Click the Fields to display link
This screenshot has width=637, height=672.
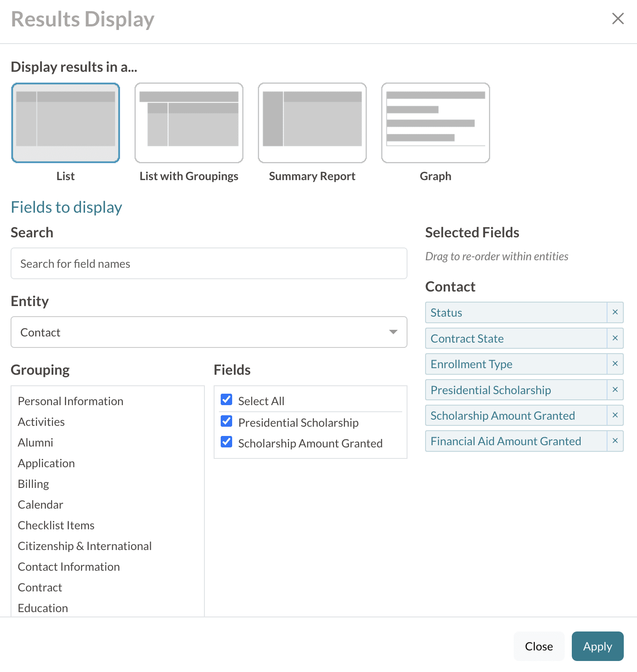pyautogui.click(x=66, y=207)
